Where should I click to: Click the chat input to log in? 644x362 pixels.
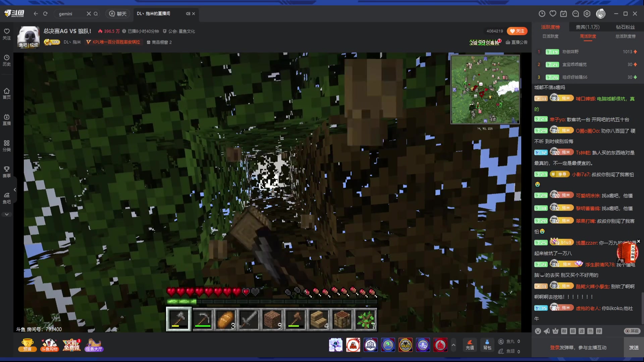pos(578,348)
